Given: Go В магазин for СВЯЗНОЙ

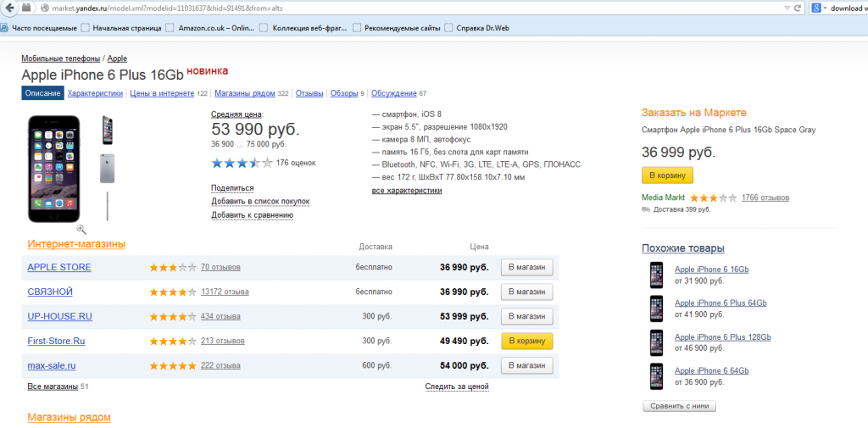Looking at the screenshot, I should [527, 292].
